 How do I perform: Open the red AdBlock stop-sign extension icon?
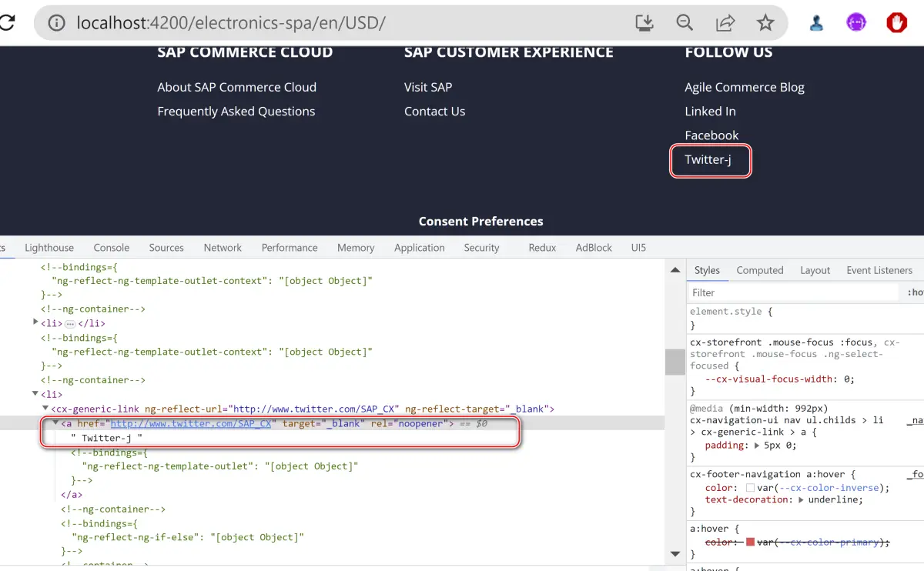[896, 23]
